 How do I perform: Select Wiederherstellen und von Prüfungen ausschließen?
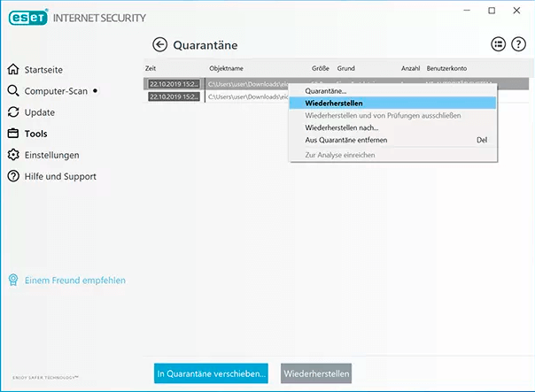coord(392,116)
